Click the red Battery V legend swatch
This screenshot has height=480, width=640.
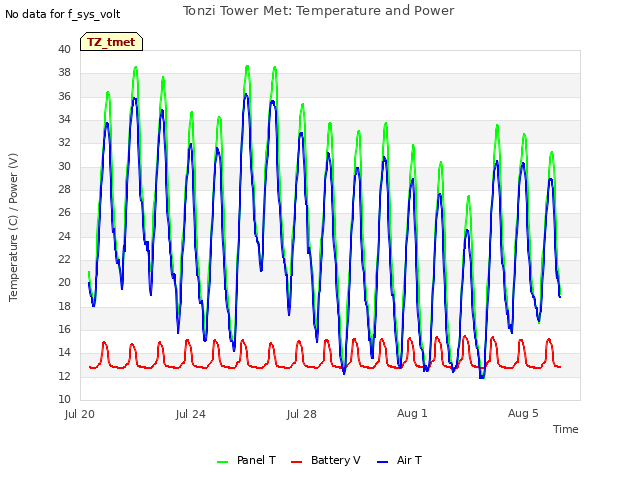pos(296,462)
